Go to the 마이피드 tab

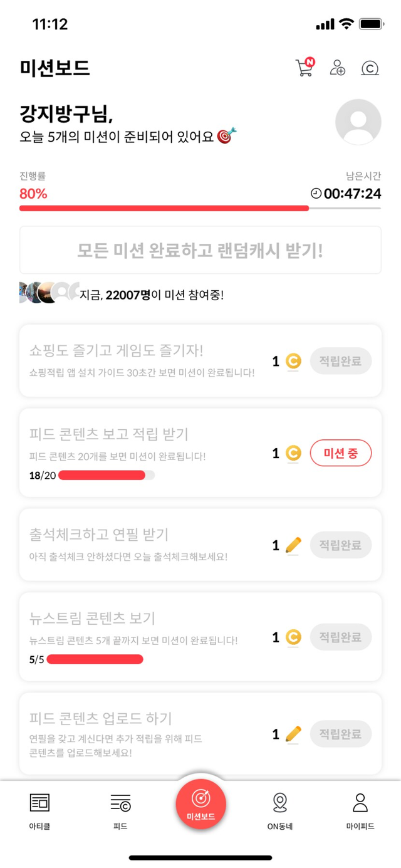pyautogui.click(x=360, y=810)
